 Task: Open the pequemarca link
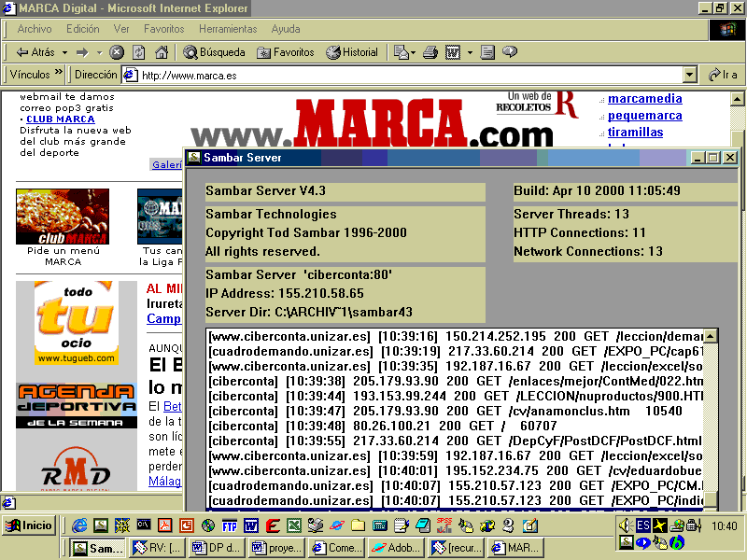645,116
